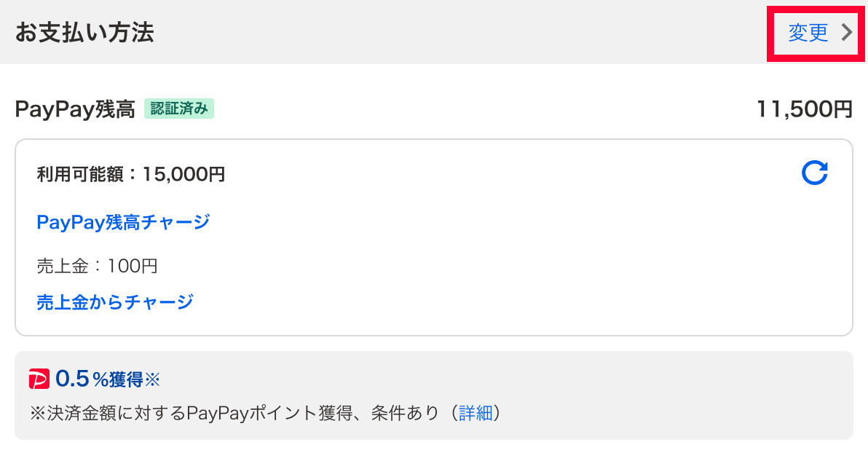Viewport: 868px width, 469px height.
Task: Click the 利用可能額 label text
Action: pyautogui.click(x=82, y=174)
